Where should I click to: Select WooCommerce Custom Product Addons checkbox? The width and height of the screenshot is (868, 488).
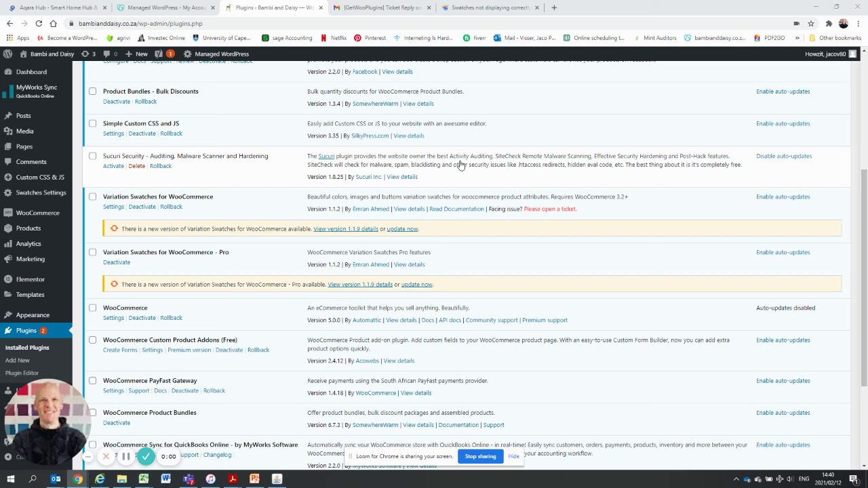click(x=93, y=340)
